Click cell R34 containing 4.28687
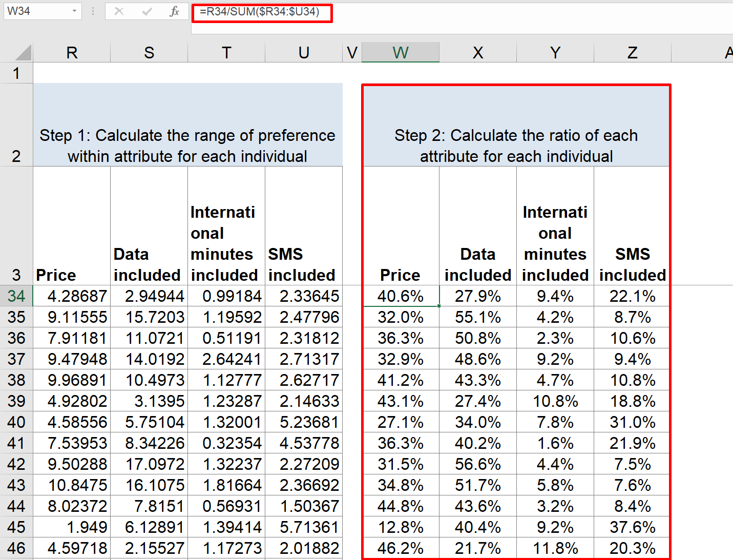The image size is (733, 560). pos(71,296)
